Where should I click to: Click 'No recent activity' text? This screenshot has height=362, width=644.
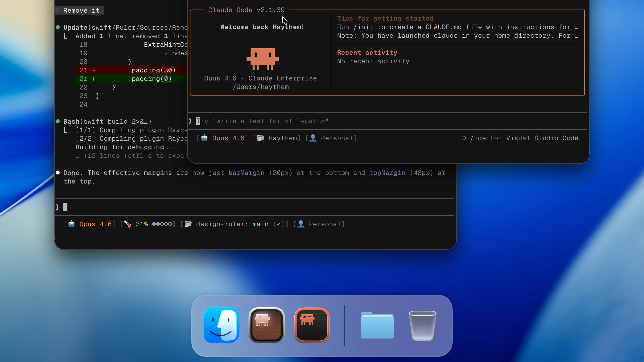[373, 61]
